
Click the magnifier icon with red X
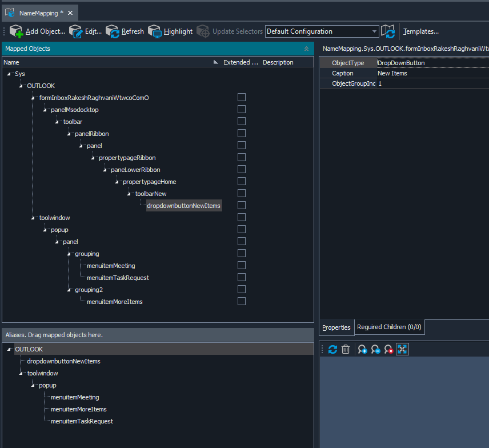388,349
